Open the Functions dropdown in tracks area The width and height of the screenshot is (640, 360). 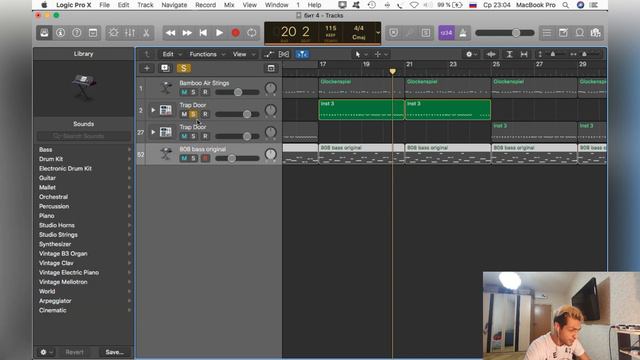point(207,54)
